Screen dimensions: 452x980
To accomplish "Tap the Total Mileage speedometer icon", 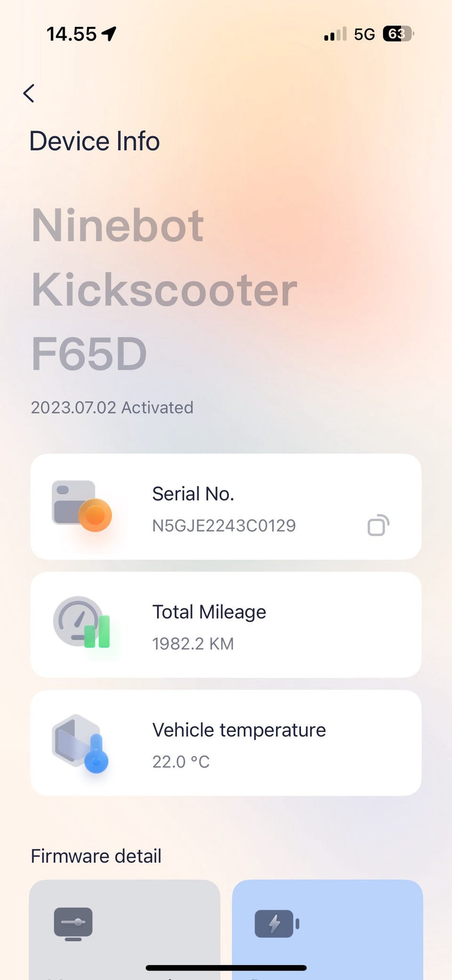I will click(x=81, y=623).
